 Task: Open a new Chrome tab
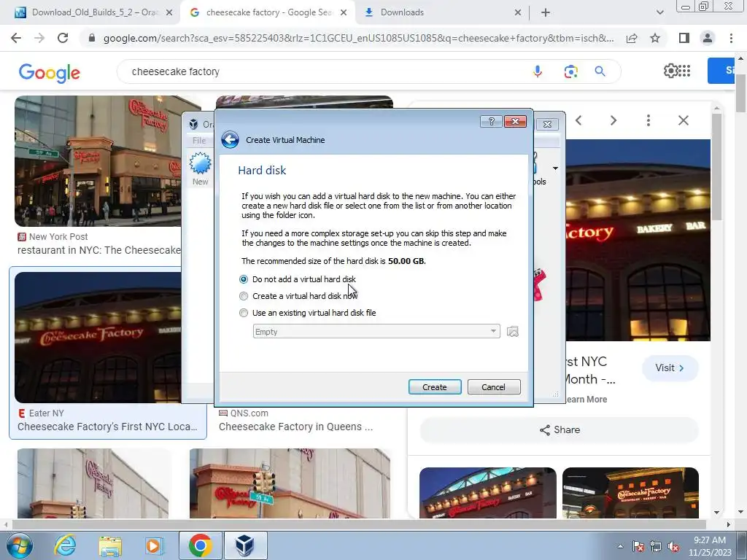pyautogui.click(x=546, y=12)
